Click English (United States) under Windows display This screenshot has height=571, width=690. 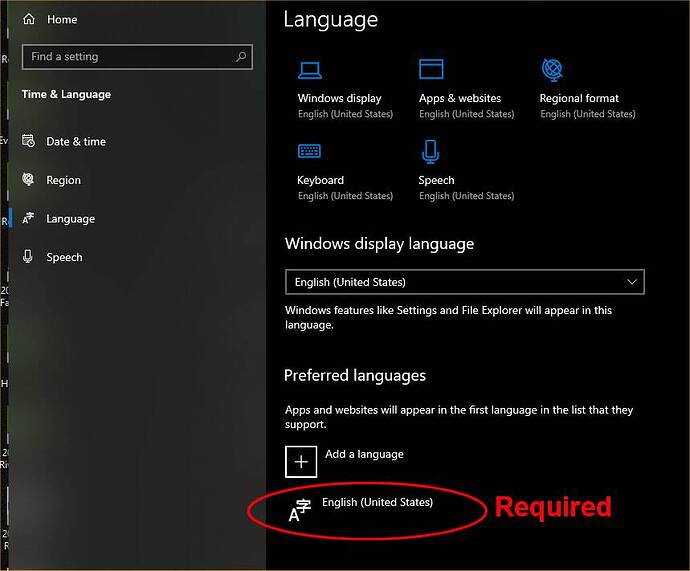pyautogui.click(x=345, y=114)
